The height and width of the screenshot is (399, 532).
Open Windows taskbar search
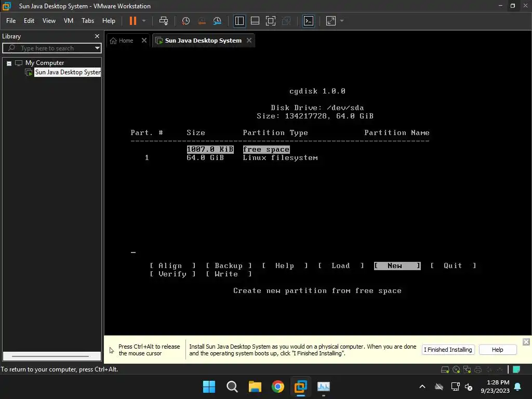(232, 387)
